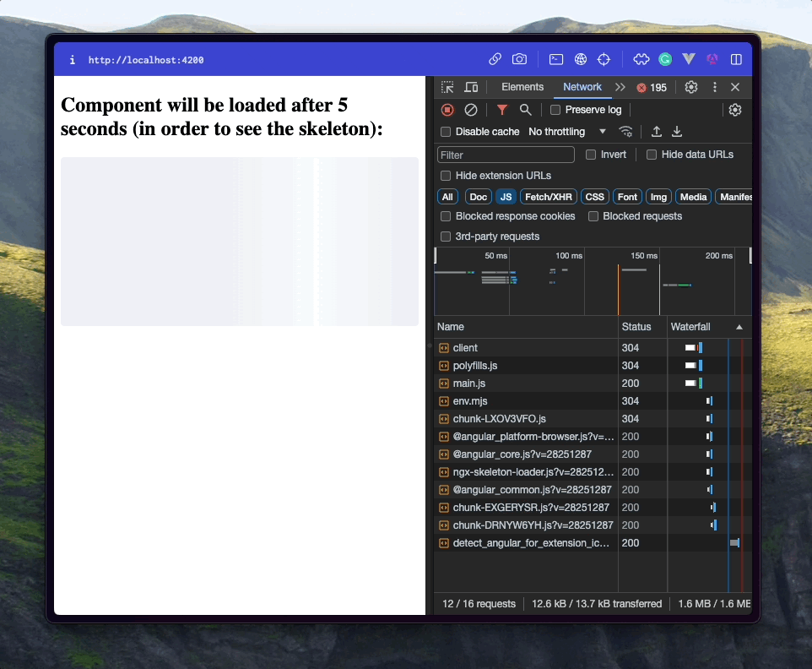812x669 pixels.
Task: Click the network overview timeline graph
Action: pos(593,281)
